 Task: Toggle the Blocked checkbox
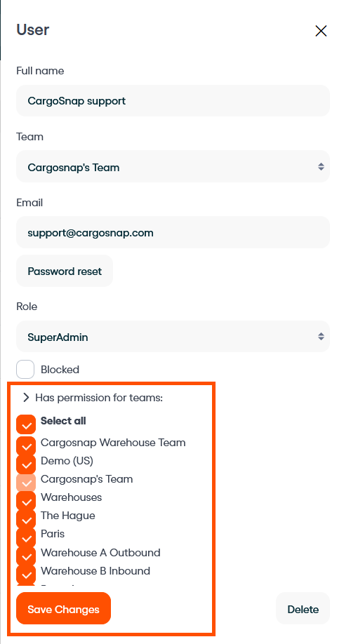click(25, 369)
